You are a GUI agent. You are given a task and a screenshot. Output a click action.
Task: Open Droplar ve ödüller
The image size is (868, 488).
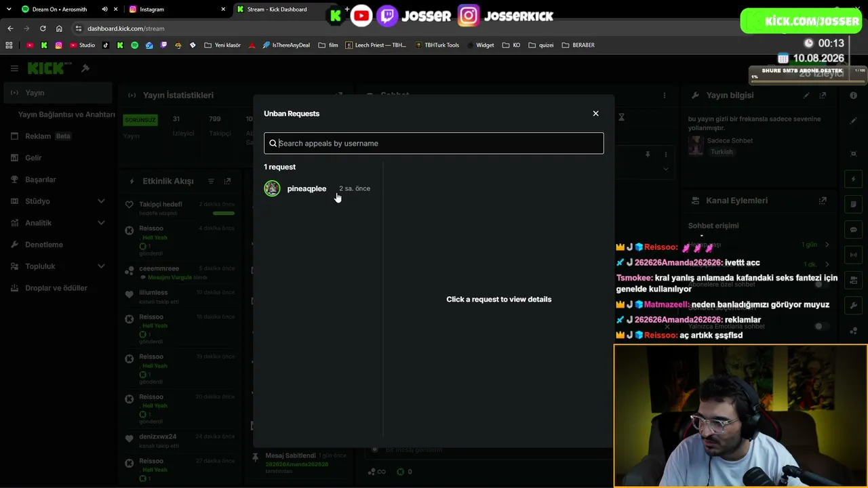(x=58, y=288)
